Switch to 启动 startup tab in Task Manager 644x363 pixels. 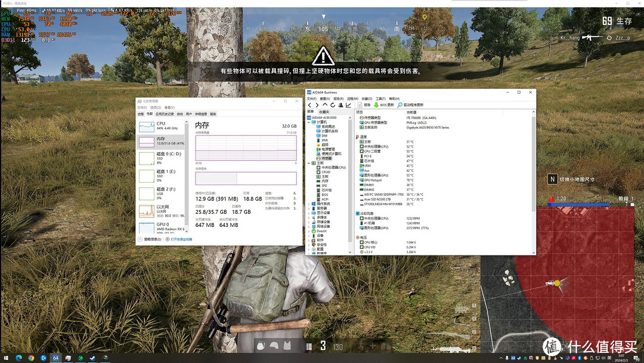(x=180, y=114)
